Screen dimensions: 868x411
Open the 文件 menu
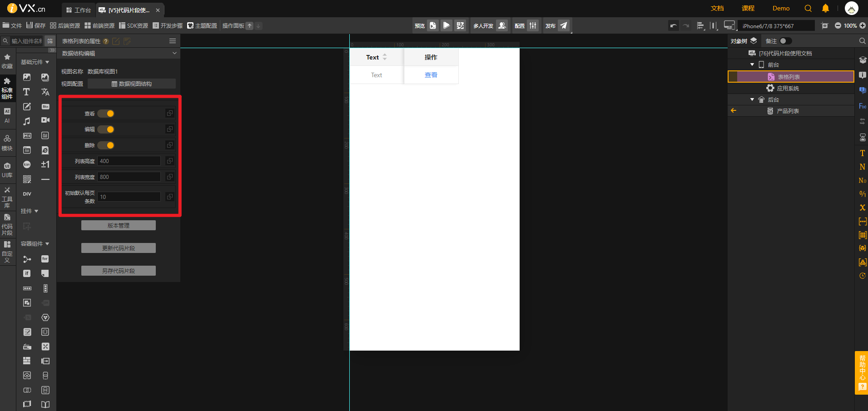pyautogui.click(x=12, y=26)
